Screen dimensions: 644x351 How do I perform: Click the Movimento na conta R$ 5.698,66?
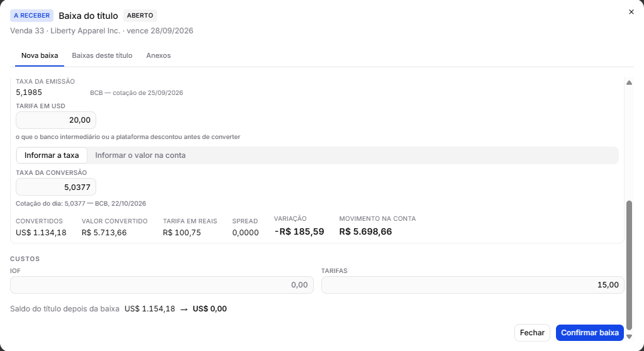(x=365, y=231)
